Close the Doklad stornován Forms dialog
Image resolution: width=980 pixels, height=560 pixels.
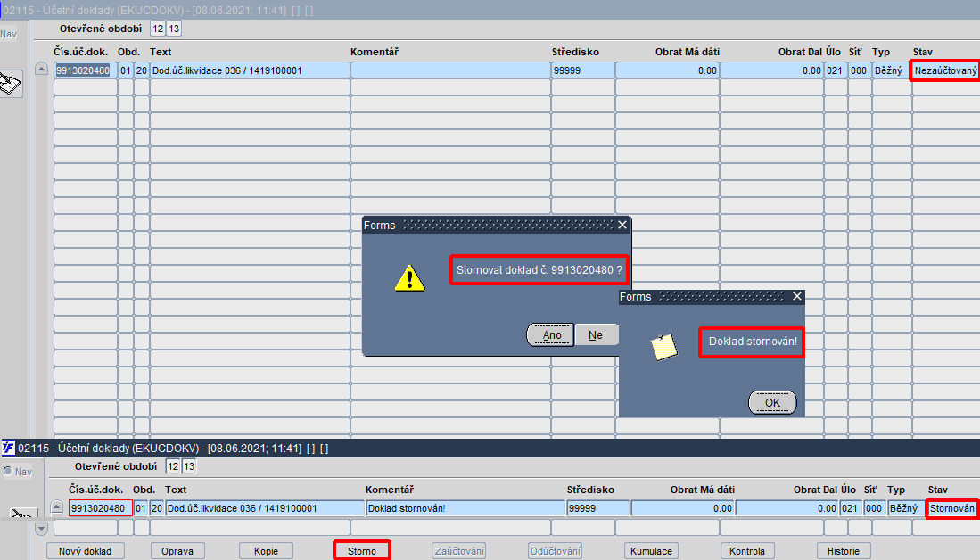797,296
